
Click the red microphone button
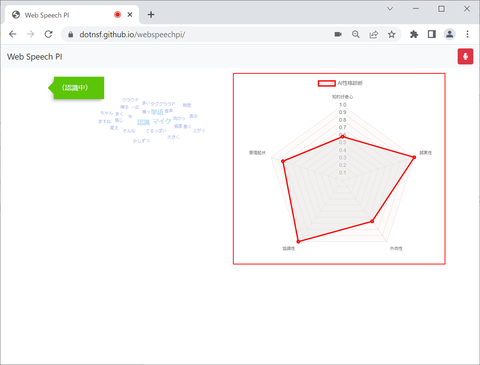[x=465, y=56]
